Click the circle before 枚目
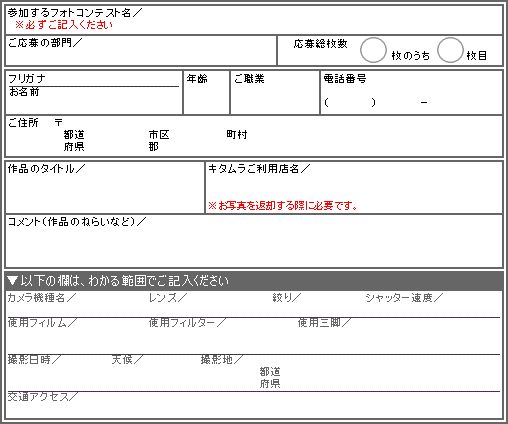 click(450, 50)
